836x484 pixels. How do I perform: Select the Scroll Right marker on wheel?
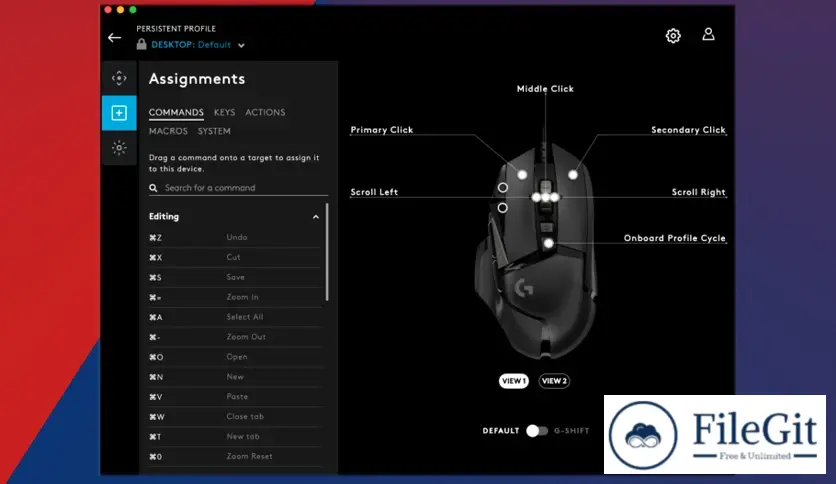pyautogui.click(x=555, y=197)
